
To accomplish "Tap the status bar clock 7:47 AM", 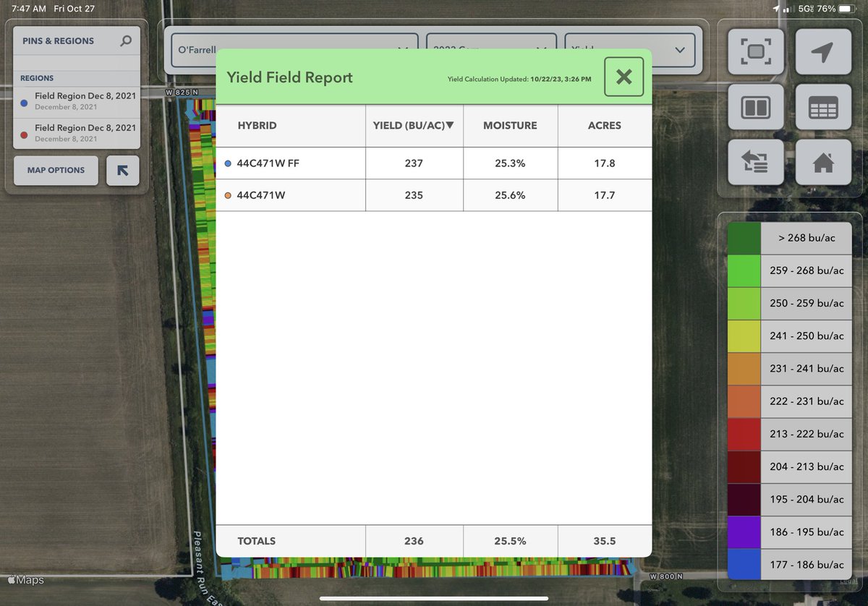I will click(x=28, y=9).
